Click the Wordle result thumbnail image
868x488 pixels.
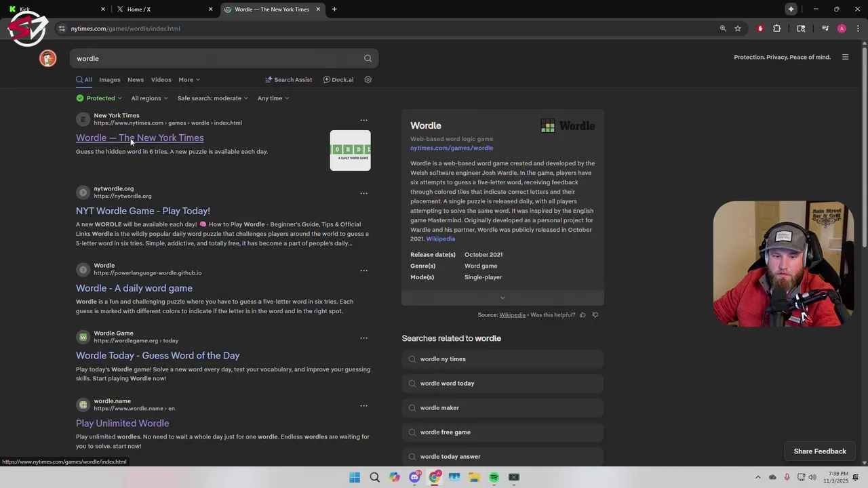click(350, 150)
